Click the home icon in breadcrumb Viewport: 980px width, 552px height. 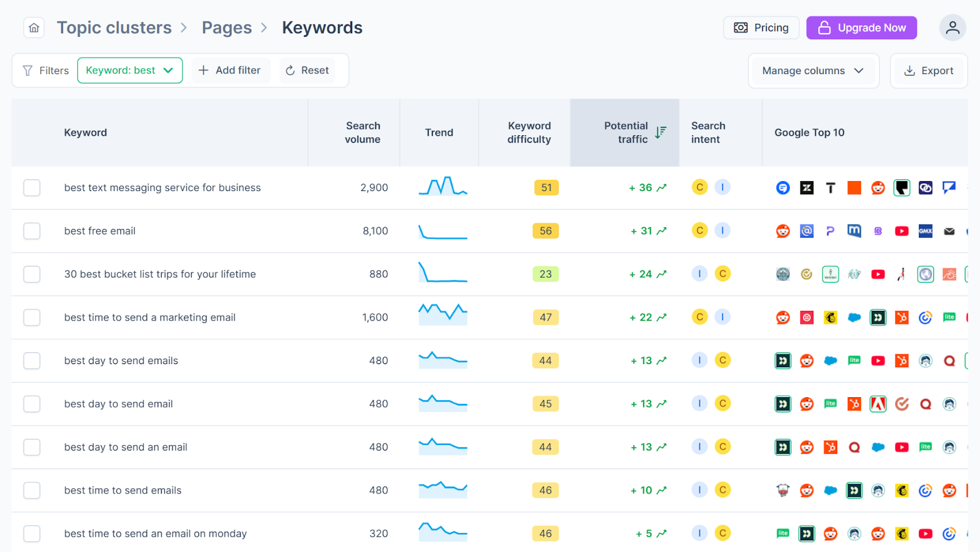point(34,28)
